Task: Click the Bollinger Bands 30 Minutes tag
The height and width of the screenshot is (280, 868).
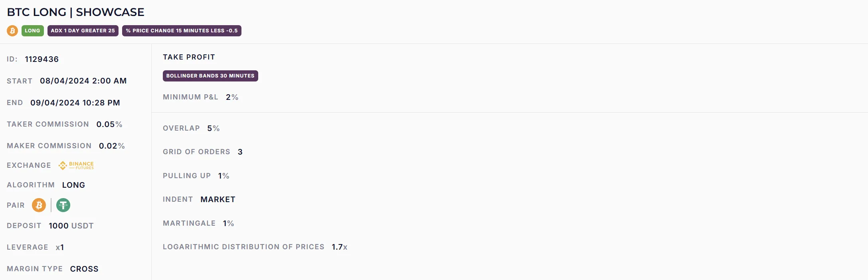Action: [210, 76]
